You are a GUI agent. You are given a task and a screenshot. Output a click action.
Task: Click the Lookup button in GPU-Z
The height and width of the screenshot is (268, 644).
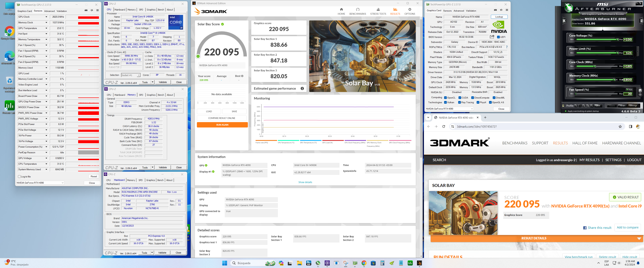click(499, 17)
